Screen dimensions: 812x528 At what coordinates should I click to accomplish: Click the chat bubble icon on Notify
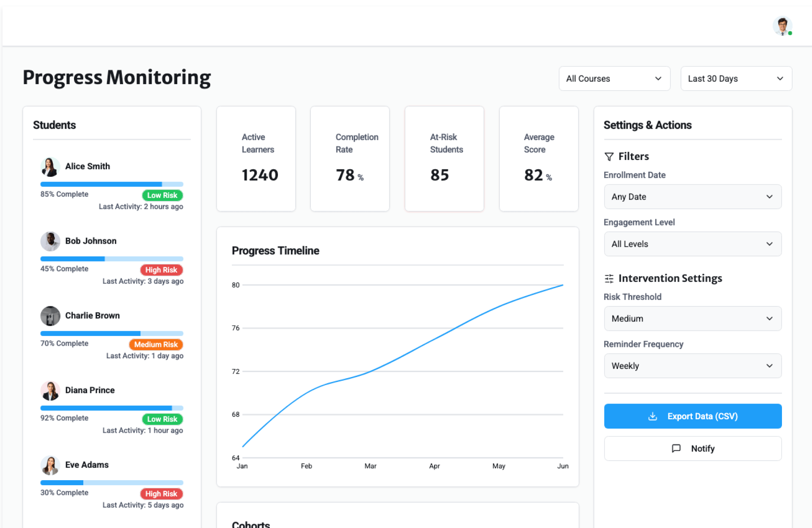(676, 448)
